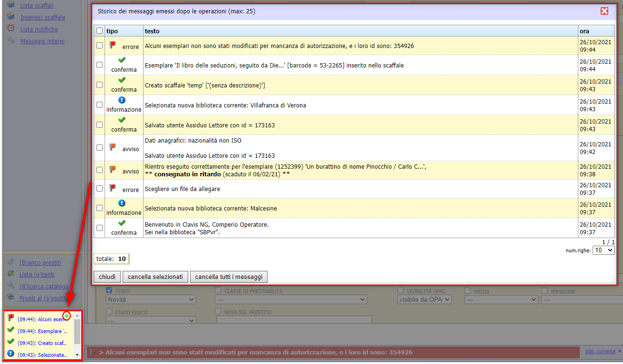Click the message panel scrollbar down arrow

coord(77,355)
